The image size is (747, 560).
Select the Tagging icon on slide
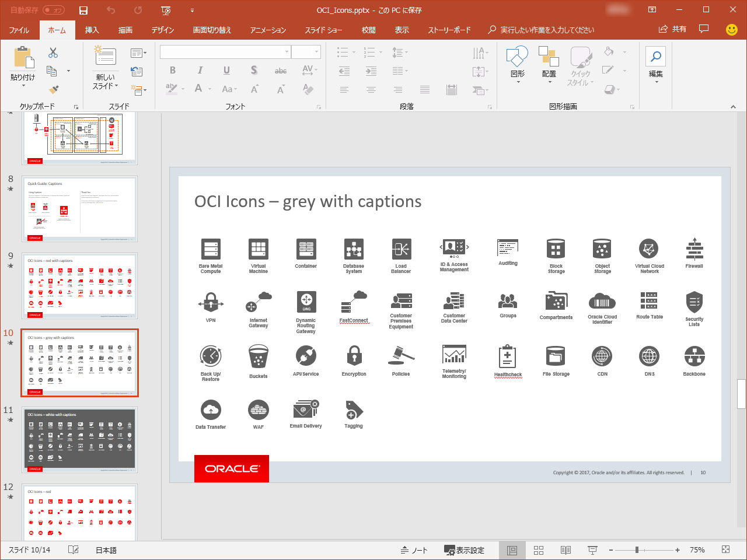point(354,410)
